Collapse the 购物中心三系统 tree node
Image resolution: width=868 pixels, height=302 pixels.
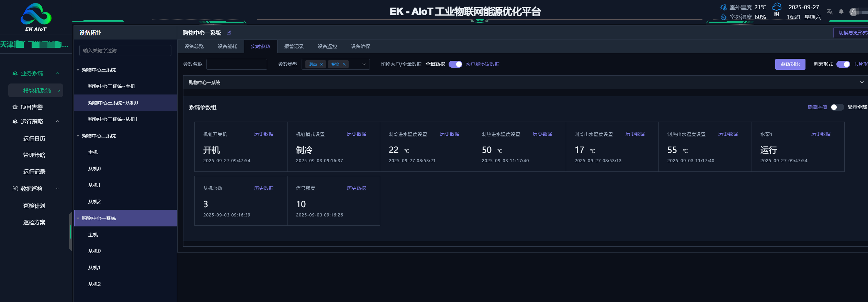click(78, 70)
